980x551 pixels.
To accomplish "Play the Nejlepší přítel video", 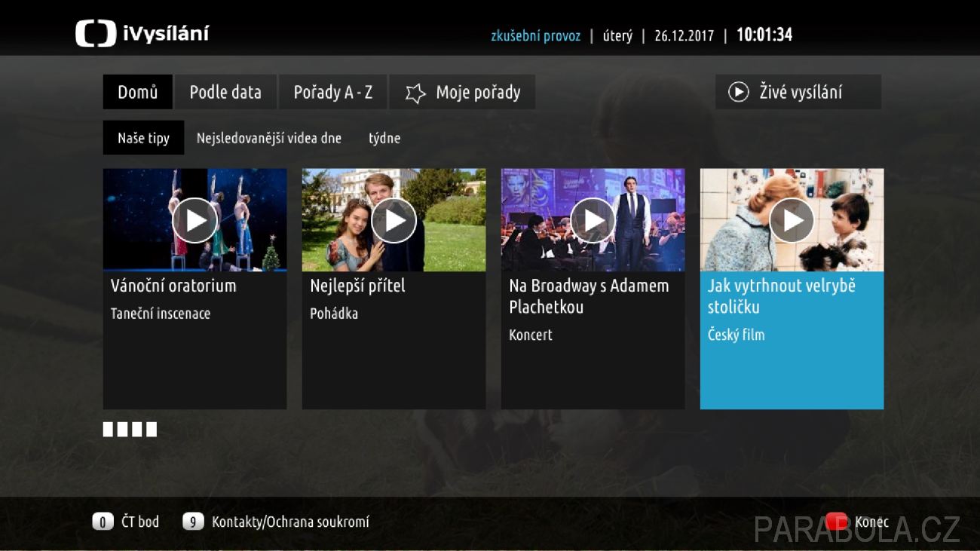I will tap(394, 220).
